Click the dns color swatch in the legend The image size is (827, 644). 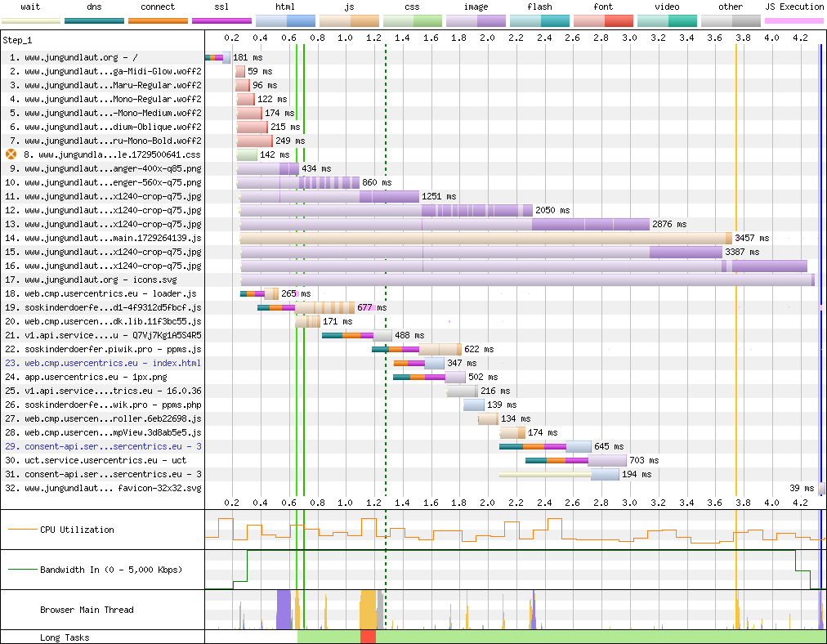pos(95,21)
